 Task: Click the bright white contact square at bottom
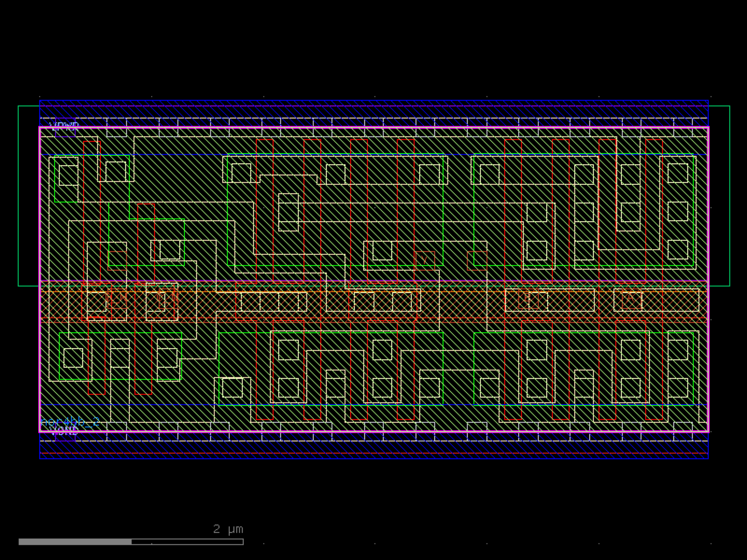[232, 388]
